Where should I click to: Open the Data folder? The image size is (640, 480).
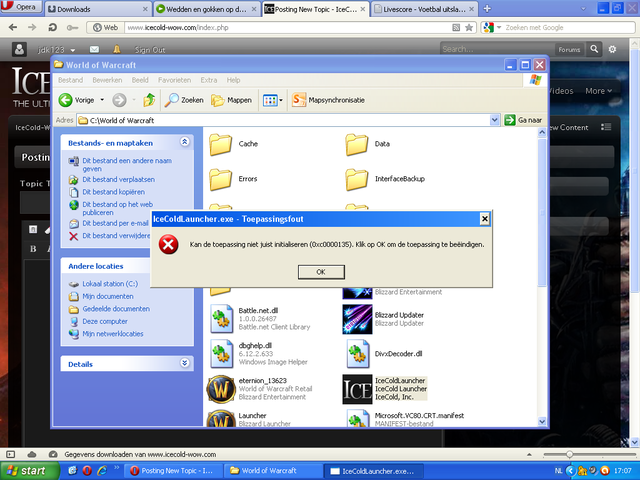tap(357, 144)
